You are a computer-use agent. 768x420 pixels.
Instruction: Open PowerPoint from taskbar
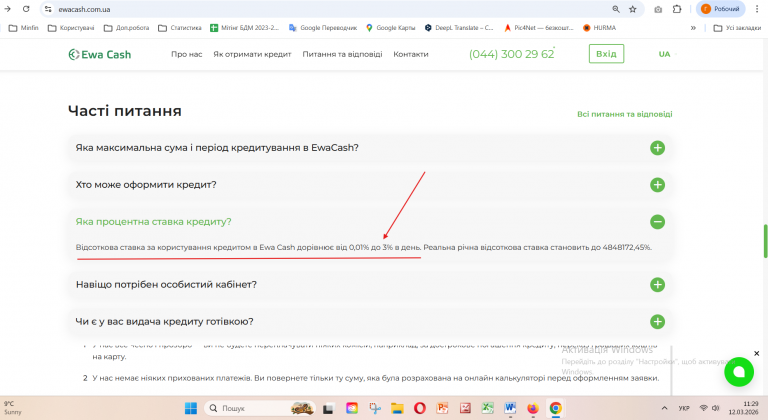pos(442,408)
